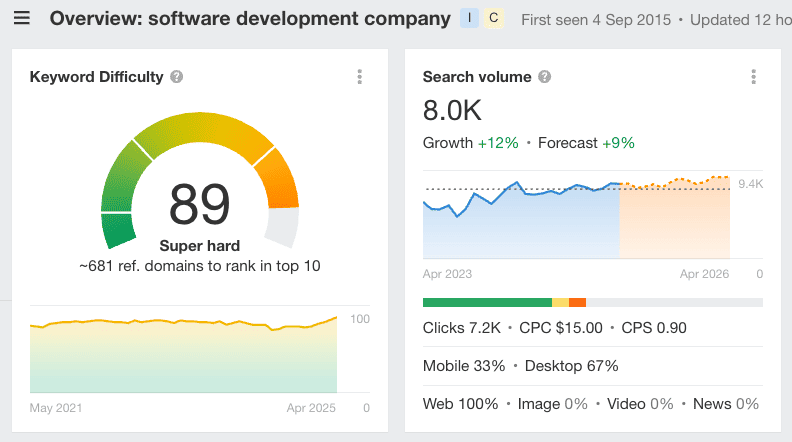Click the Keyword Difficulty help icon
This screenshot has width=792, height=442.
coord(177,77)
